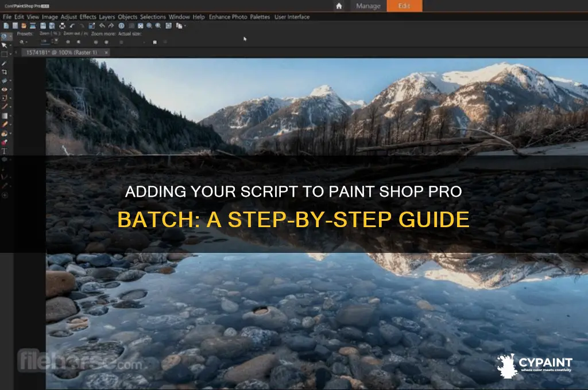Click the orange Open file toolbar icon
Viewport: 588px width, 390px height.
coord(24,26)
